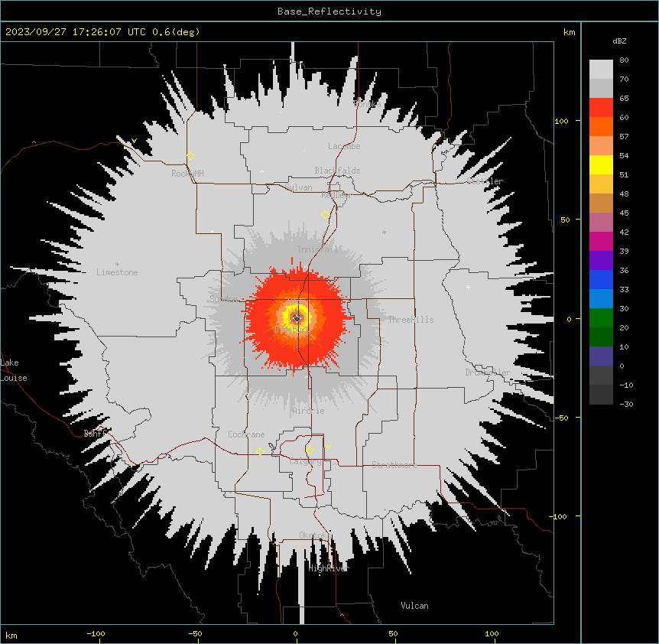Click the Lake Louise label
Viewport: 659px width, 644px height.
pos(14,370)
